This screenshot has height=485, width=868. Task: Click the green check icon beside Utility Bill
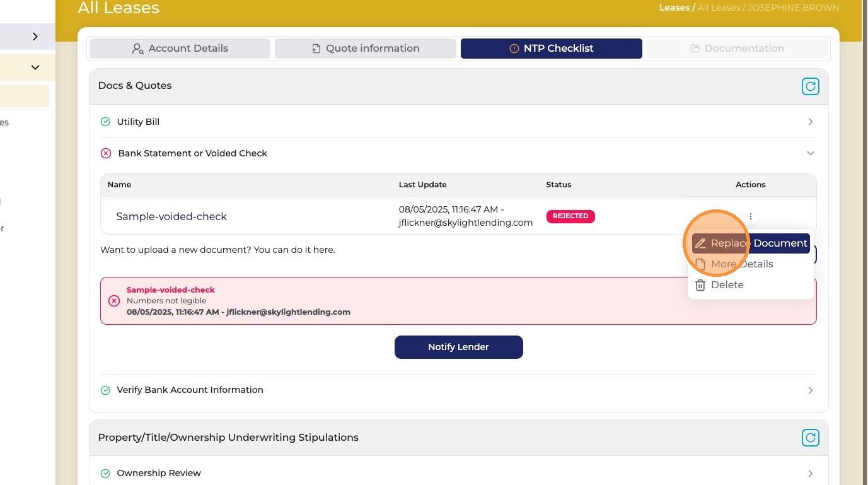tap(105, 122)
